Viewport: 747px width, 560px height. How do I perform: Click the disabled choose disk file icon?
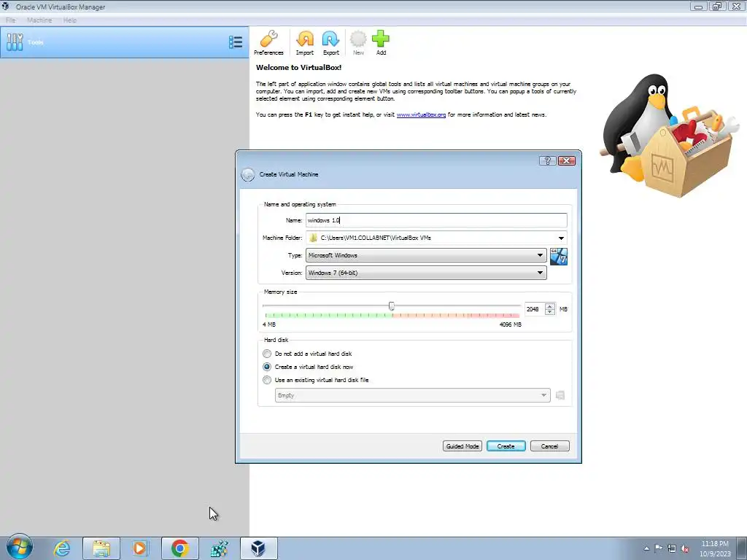click(x=560, y=395)
